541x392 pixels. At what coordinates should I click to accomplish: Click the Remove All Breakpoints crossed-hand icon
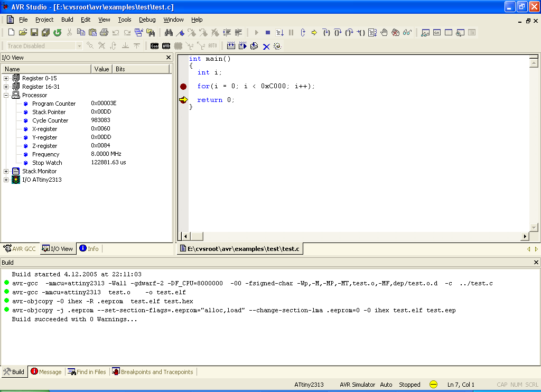point(395,33)
